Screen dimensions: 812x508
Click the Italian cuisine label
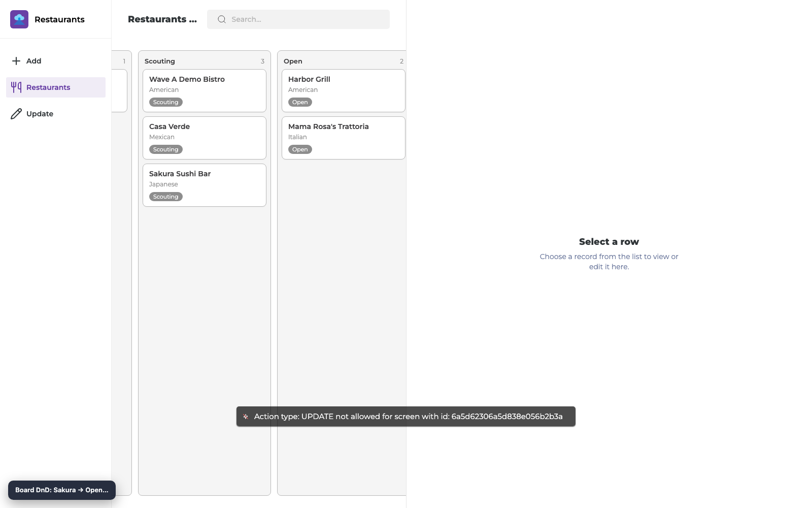click(x=297, y=137)
